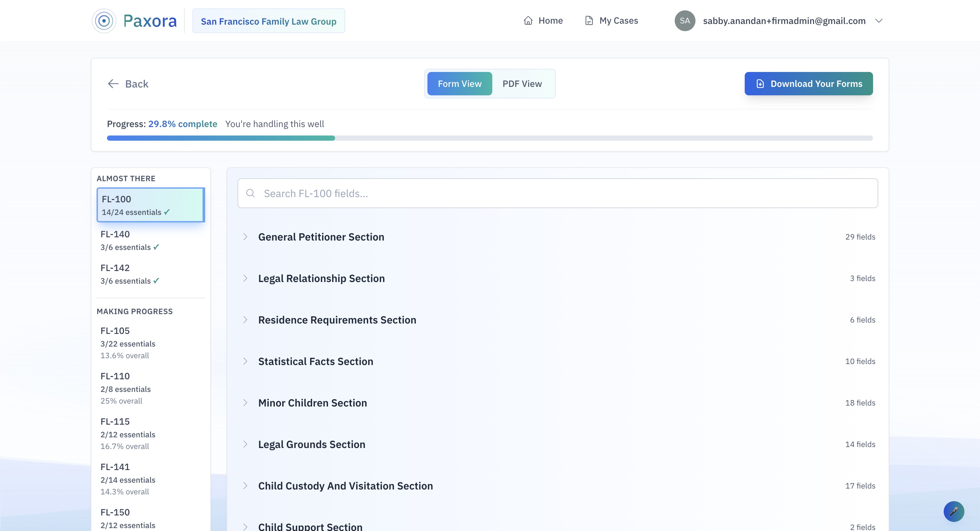This screenshot has height=531, width=980.
Task: Switch to Form View
Action: pyautogui.click(x=460, y=84)
